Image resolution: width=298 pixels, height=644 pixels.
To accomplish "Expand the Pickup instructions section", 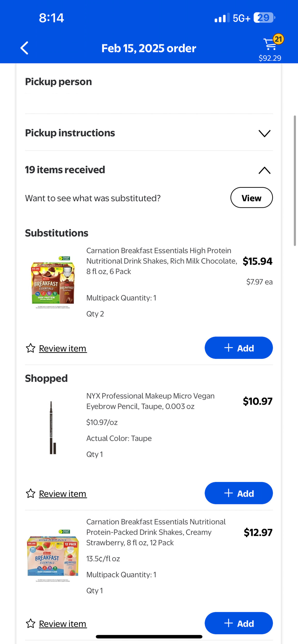I will [x=149, y=133].
